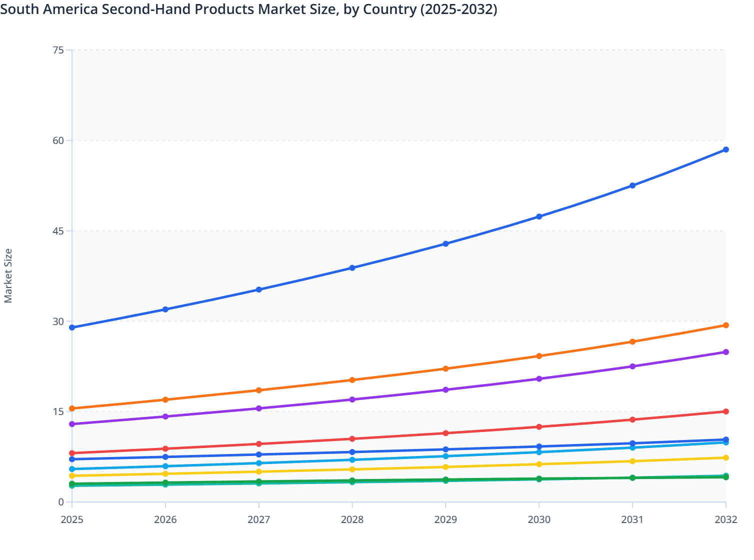The width and height of the screenshot is (754, 560).
Task: Click the blue line's 2029 marker
Action: (x=446, y=244)
